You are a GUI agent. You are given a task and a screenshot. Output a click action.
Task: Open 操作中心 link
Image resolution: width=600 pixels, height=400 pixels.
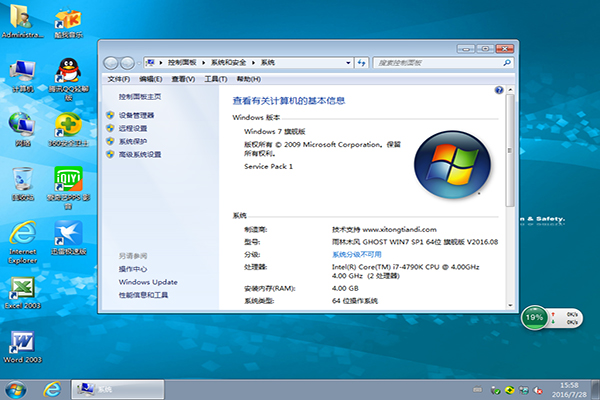tap(133, 269)
